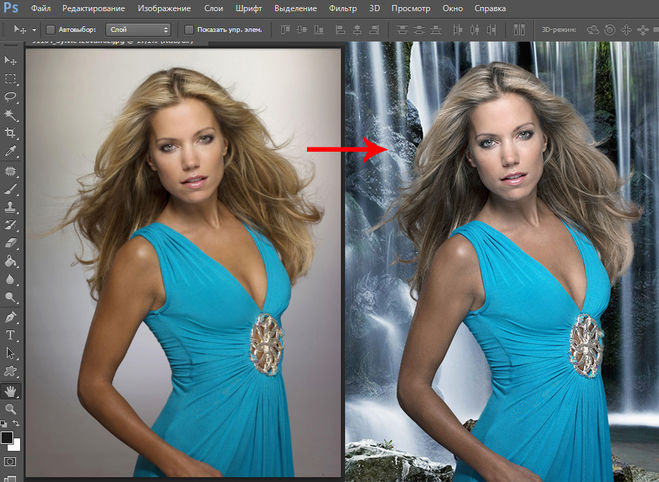Open the Справка menu
This screenshot has height=482, width=659.
tap(490, 8)
